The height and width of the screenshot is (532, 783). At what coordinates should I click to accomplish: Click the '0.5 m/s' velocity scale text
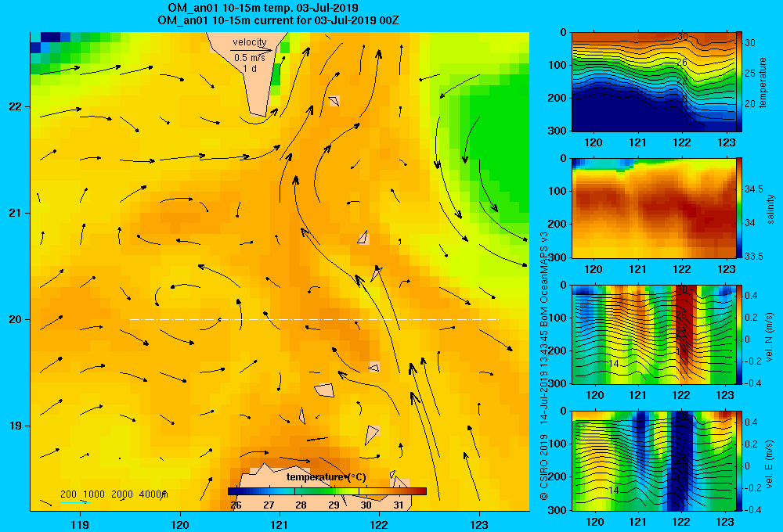250,58
